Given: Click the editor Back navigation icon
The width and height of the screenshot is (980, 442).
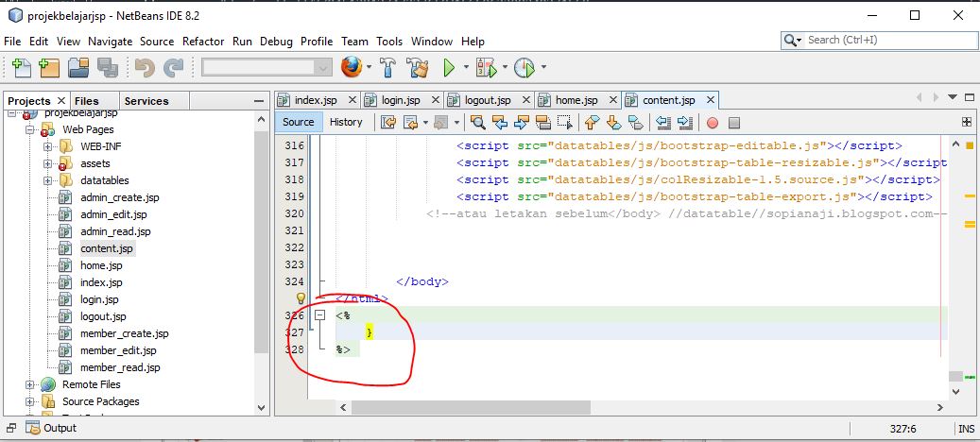Looking at the screenshot, I should pos(410,123).
